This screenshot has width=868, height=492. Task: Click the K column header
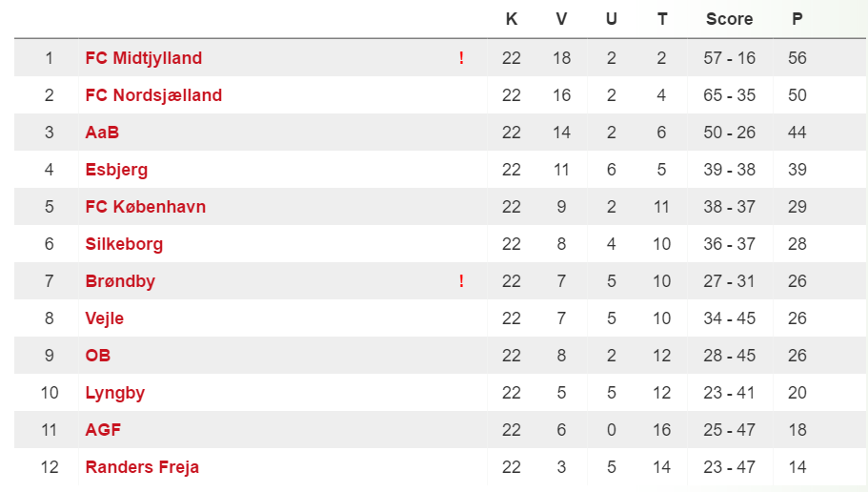tap(512, 19)
